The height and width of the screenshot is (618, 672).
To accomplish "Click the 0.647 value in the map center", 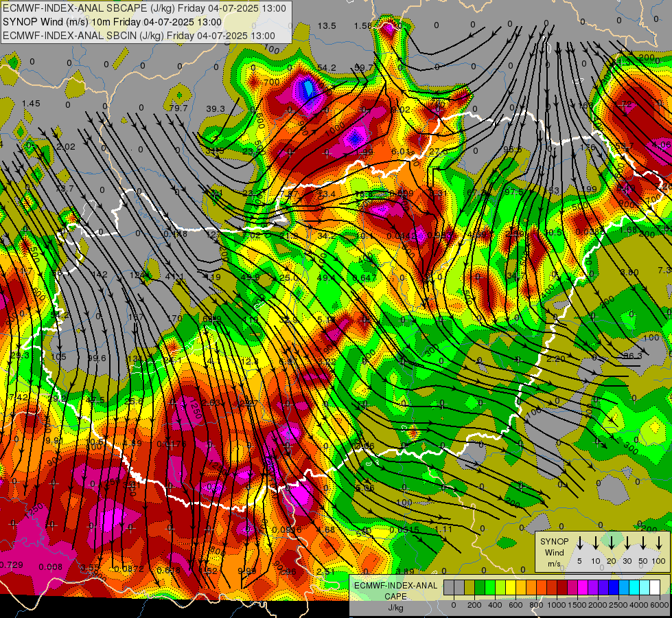I will point(364,277).
